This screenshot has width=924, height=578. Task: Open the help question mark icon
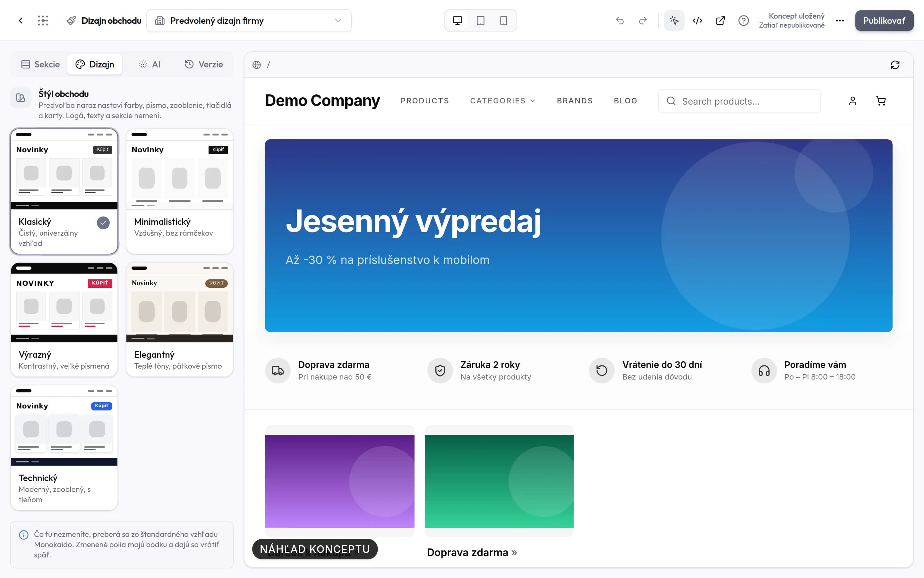click(x=743, y=21)
